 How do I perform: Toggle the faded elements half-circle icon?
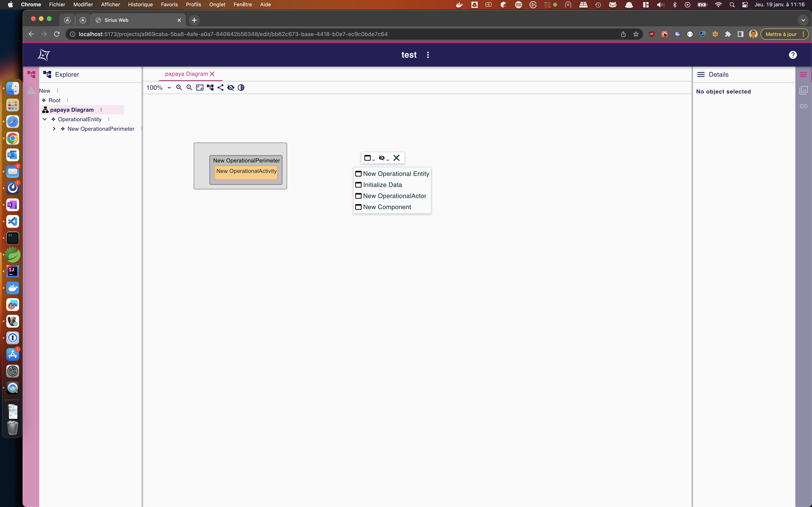point(241,88)
